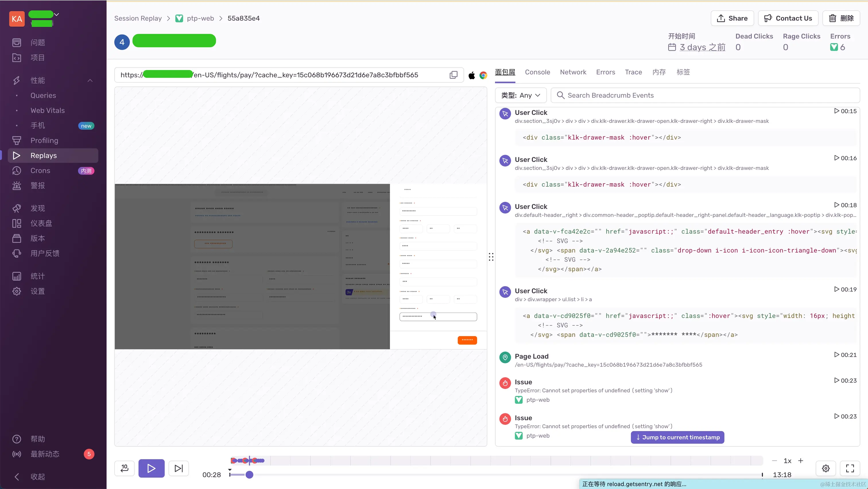Viewport: 868px width, 489px height.
Task: Enter fullscreen replay mode
Action: [x=850, y=468]
